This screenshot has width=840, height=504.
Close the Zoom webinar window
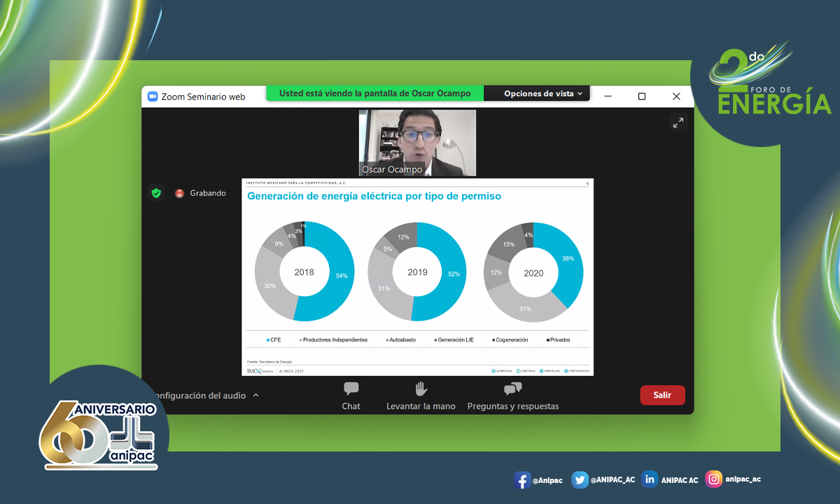676,97
